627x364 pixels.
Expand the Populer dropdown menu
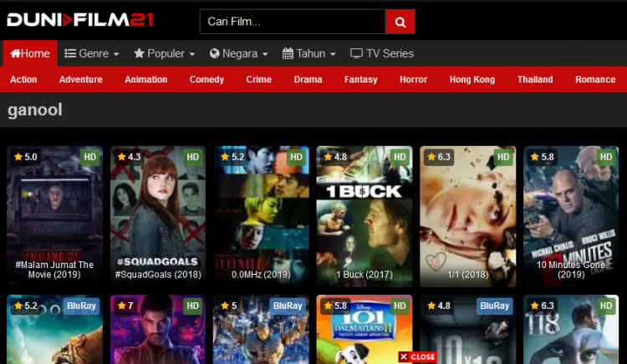(165, 53)
